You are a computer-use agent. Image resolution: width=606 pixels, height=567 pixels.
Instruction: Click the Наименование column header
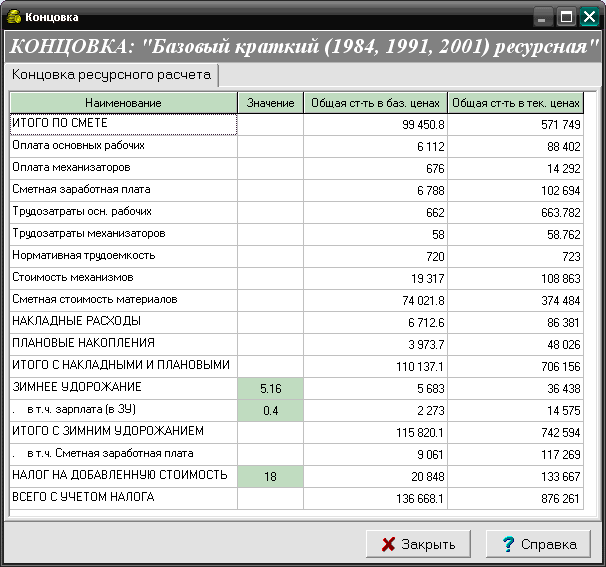123,103
